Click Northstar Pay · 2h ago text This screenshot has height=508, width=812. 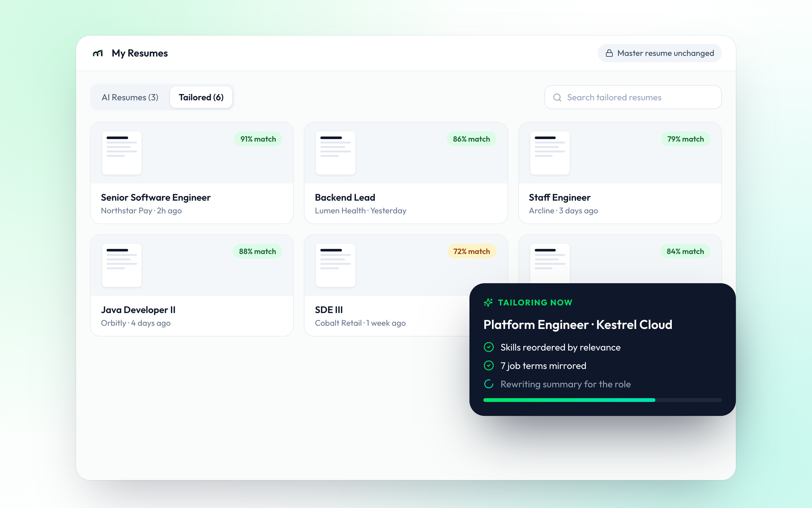coord(141,211)
